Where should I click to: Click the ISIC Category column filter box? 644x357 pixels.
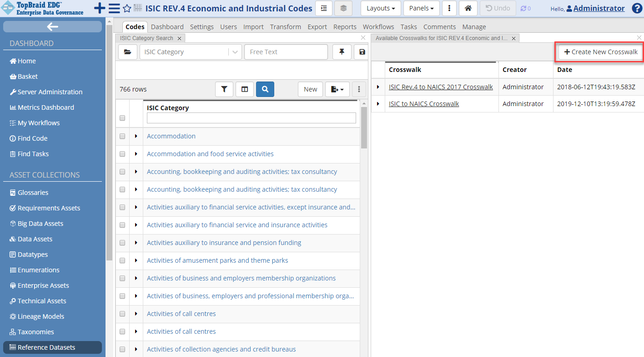point(252,118)
